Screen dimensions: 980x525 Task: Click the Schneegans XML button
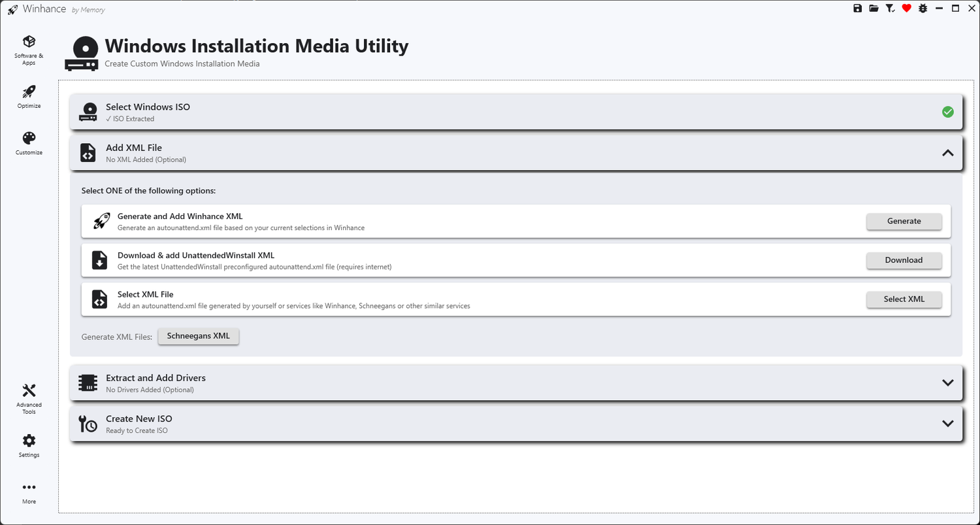(199, 336)
